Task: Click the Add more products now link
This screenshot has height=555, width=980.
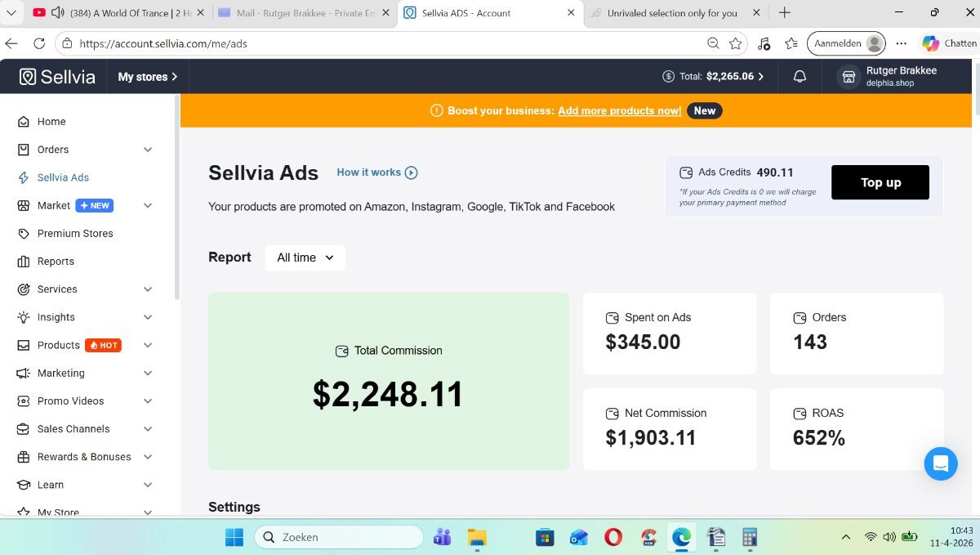Action: click(619, 111)
